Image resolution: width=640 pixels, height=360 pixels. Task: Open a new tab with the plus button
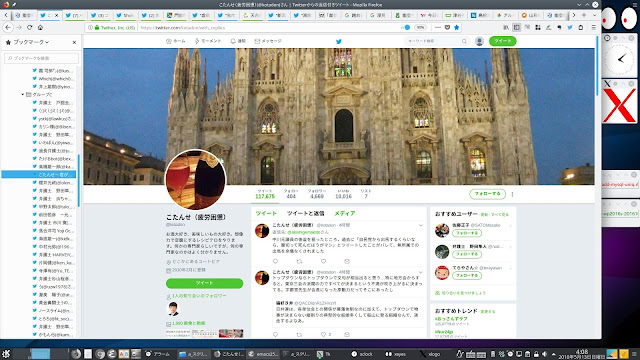click(x=584, y=15)
